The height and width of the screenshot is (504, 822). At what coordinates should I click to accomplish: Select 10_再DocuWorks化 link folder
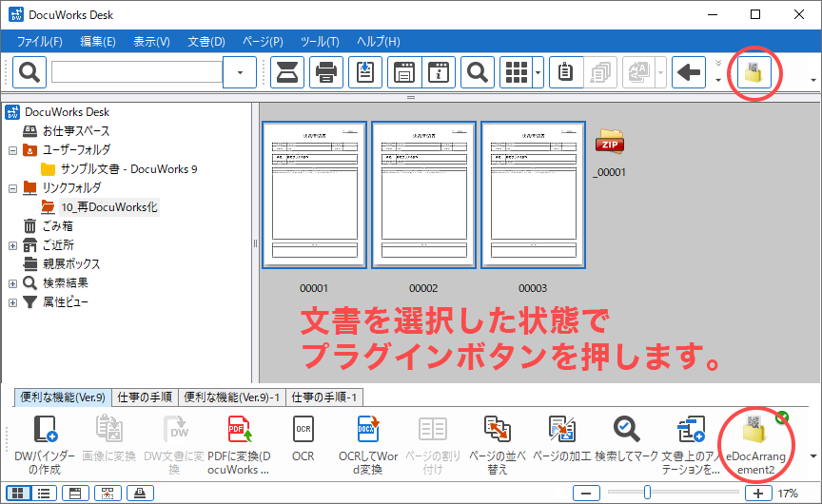click(109, 207)
